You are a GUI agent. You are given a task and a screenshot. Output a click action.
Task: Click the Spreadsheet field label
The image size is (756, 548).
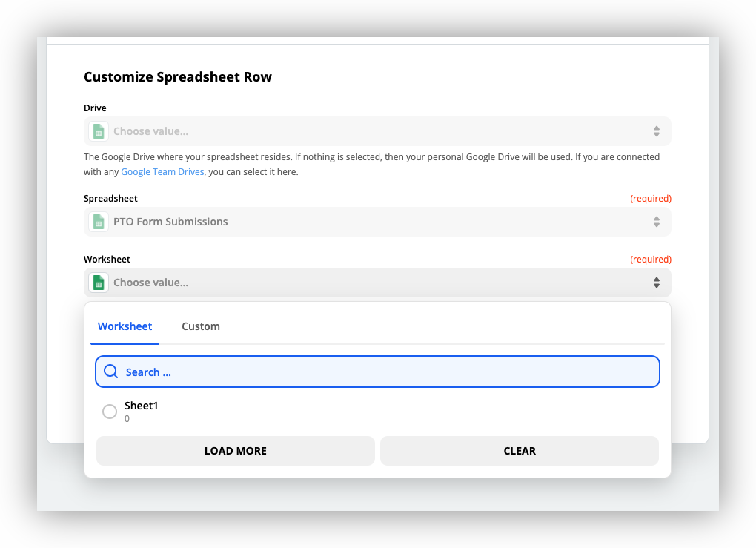tap(110, 199)
